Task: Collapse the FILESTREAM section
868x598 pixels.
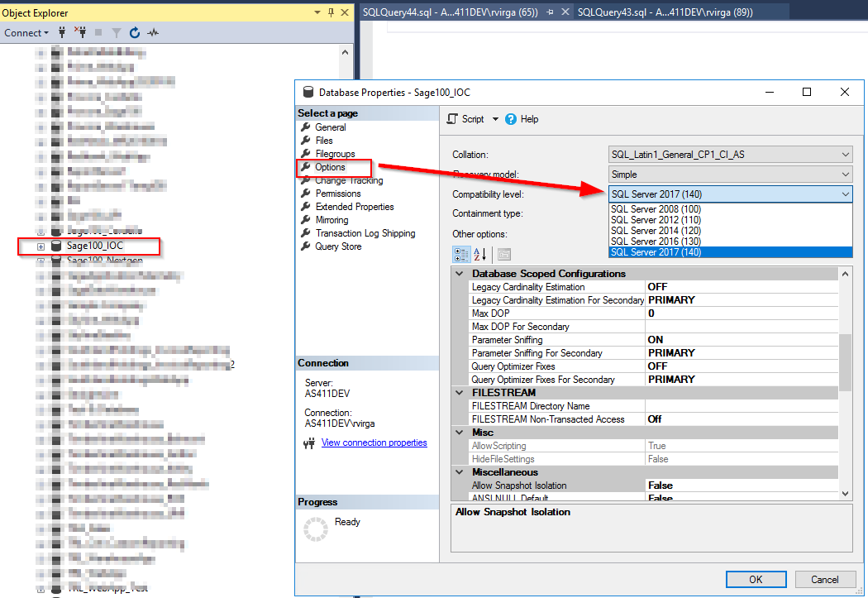Action: [x=460, y=393]
